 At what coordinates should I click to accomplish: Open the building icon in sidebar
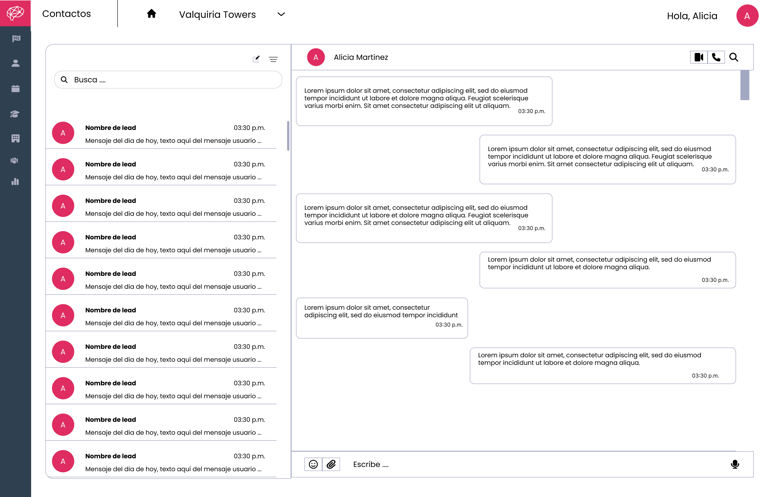pyautogui.click(x=16, y=139)
